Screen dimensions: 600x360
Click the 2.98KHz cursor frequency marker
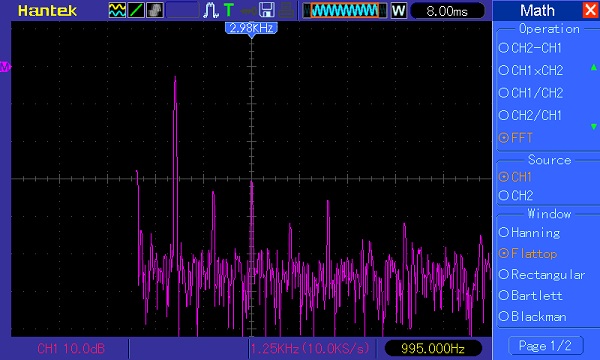click(x=251, y=28)
